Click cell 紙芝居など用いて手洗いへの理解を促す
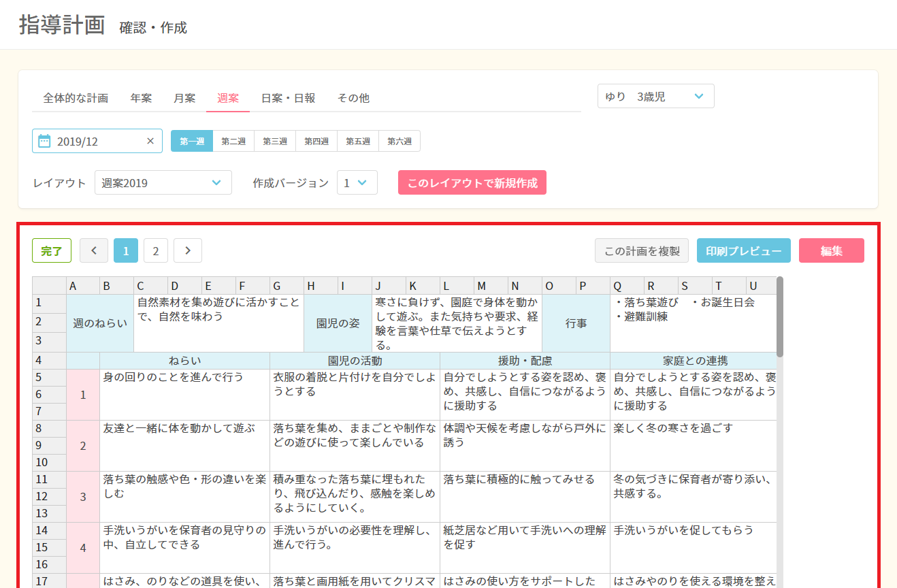The height and width of the screenshot is (588, 897). (x=525, y=548)
